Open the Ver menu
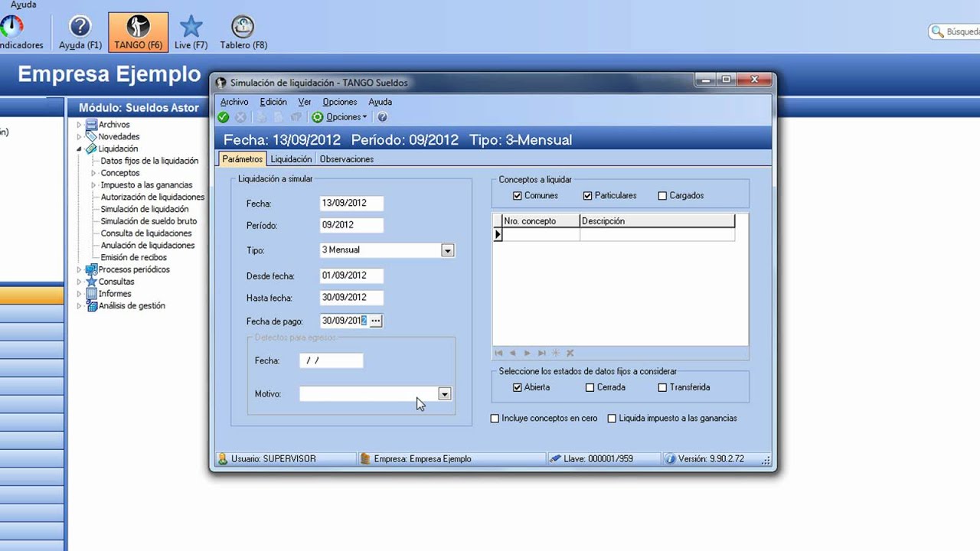Screen dimensions: 980x551 coord(305,102)
